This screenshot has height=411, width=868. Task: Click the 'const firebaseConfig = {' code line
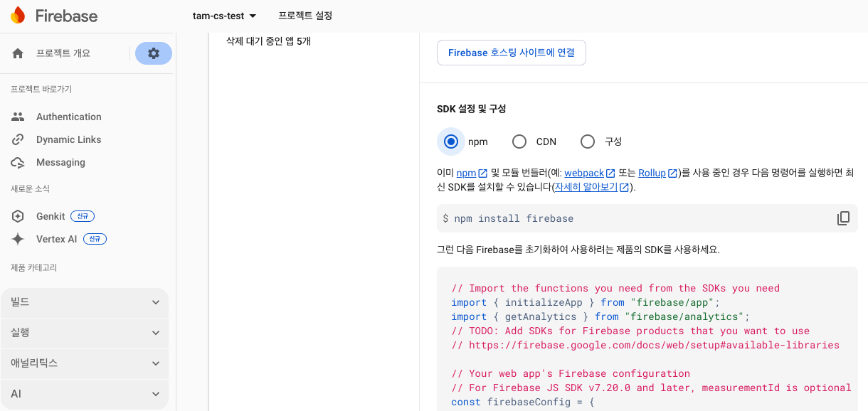point(522,402)
